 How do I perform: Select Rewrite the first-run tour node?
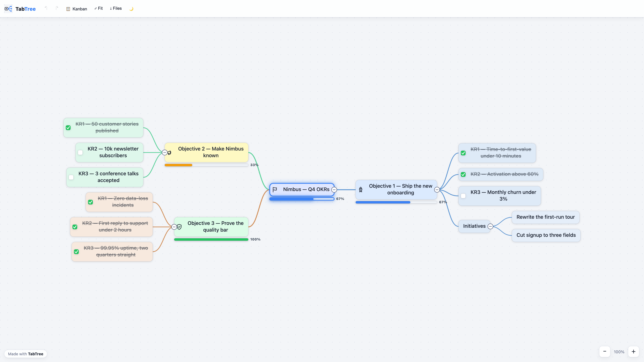[546, 217]
